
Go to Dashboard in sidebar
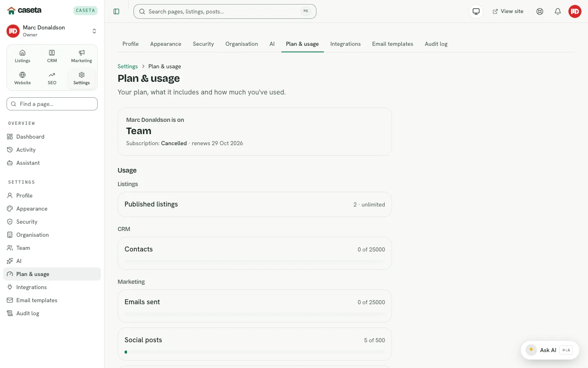click(52, 137)
